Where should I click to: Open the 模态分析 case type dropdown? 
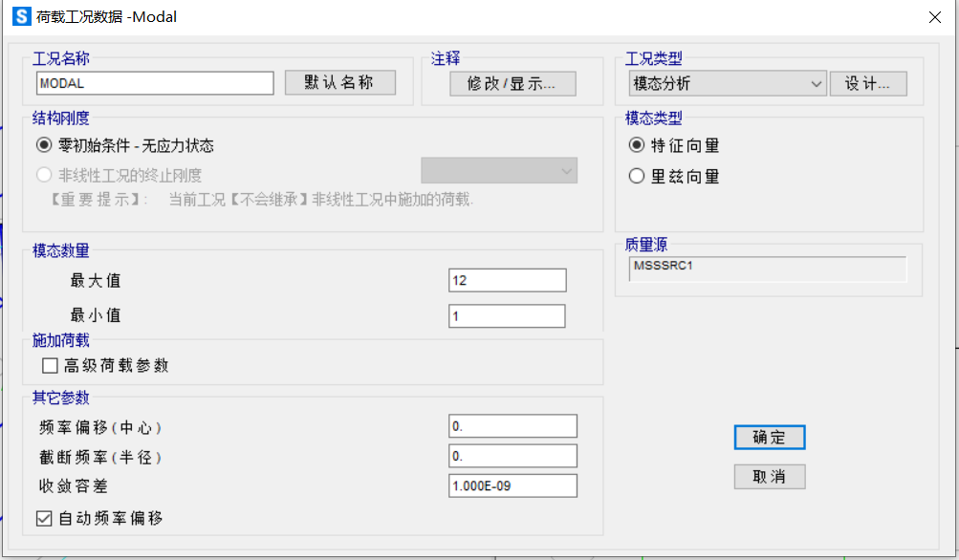tap(817, 83)
